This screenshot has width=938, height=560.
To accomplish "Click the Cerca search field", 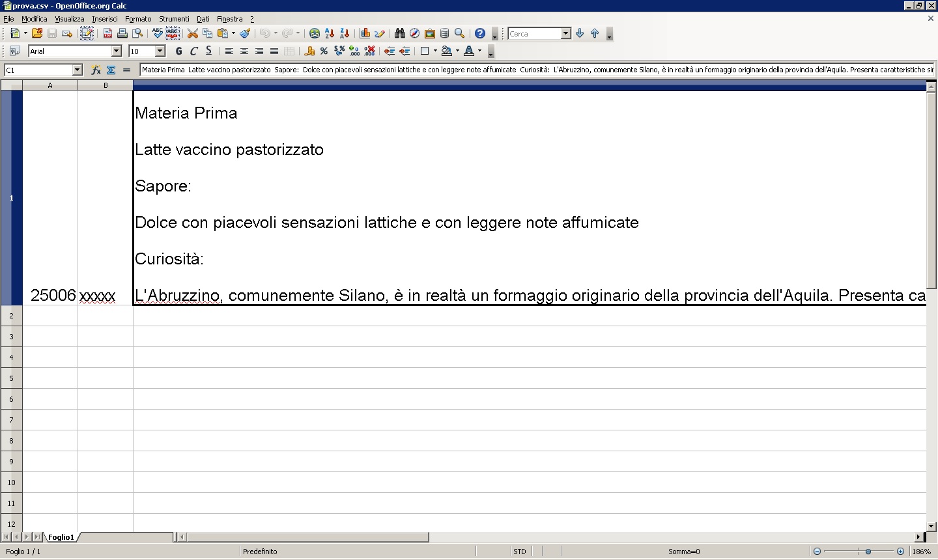I will (x=534, y=33).
